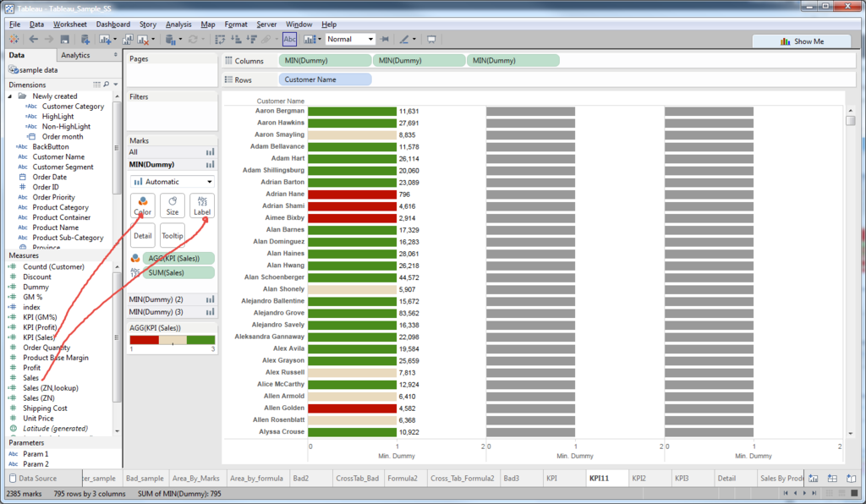This screenshot has height=504, width=866.
Task: Click the Detail mark card button
Action: click(x=142, y=236)
